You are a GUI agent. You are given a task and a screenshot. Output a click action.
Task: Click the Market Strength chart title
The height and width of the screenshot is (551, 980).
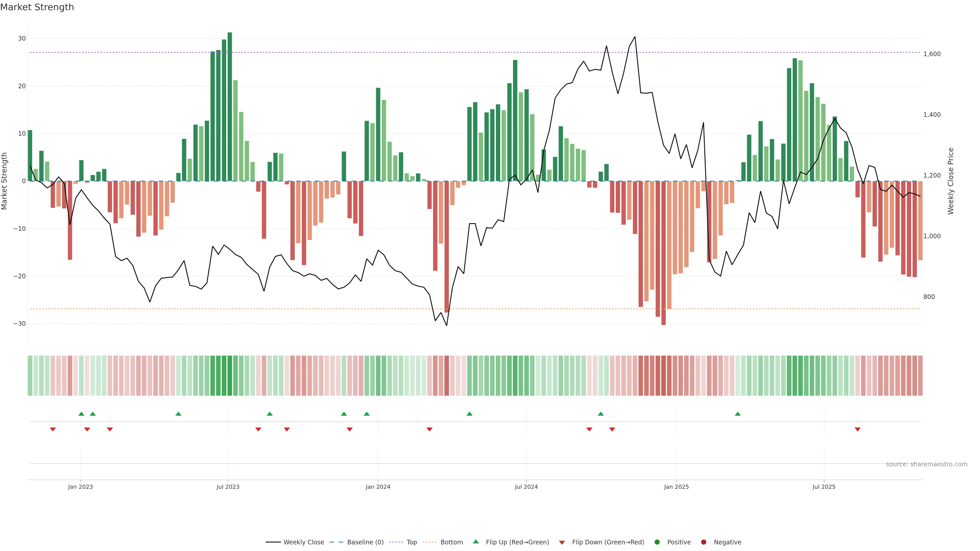click(x=37, y=7)
